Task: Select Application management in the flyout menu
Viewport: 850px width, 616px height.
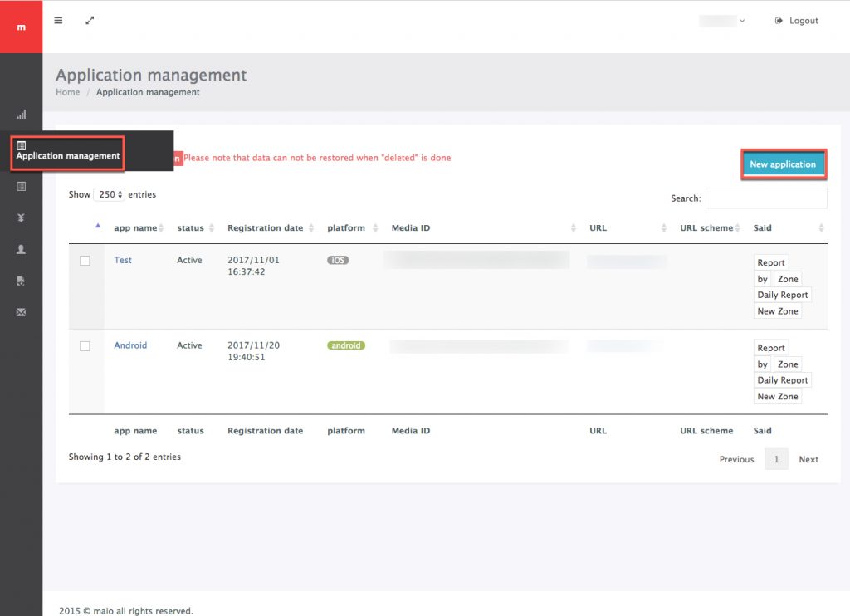Action: 67,155
